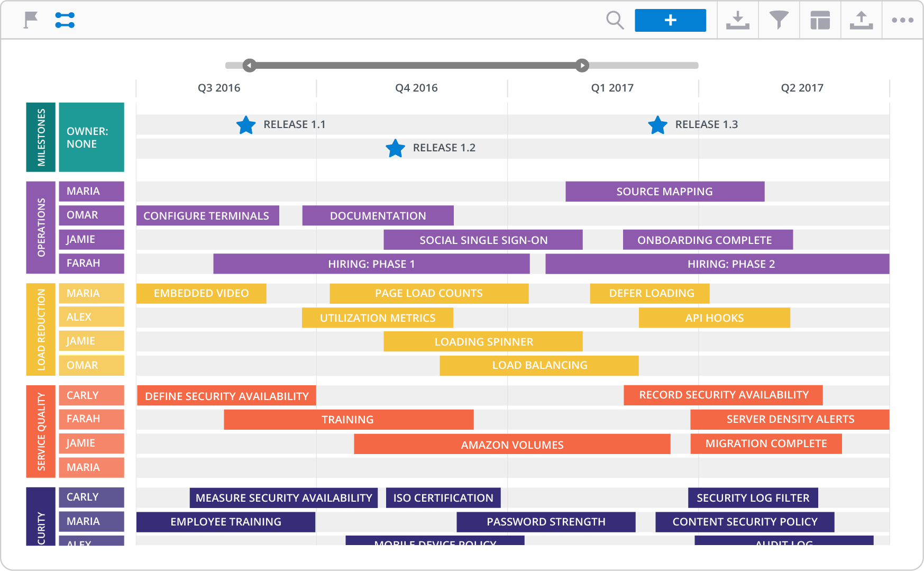Open the flag milestones view icon
The width and height of the screenshot is (924, 571).
(x=31, y=20)
